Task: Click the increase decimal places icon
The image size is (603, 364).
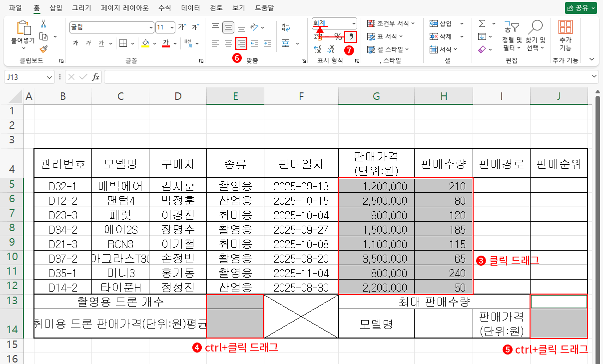Action: [317, 49]
